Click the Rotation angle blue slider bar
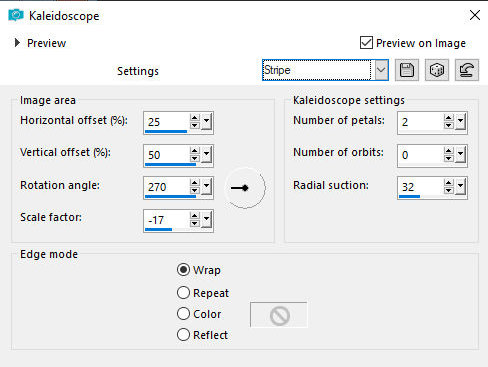The image size is (488, 367). tap(170, 197)
